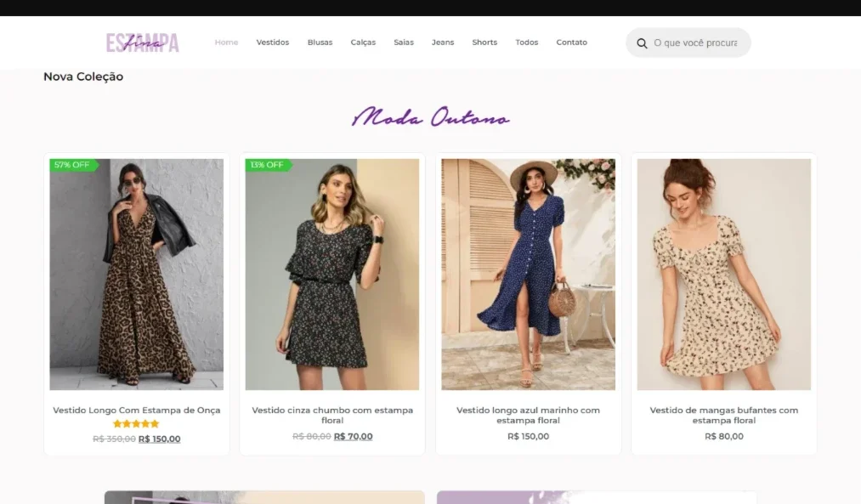Open the Vestidos menu item
The image size is (861, 504).
point(272,42)
